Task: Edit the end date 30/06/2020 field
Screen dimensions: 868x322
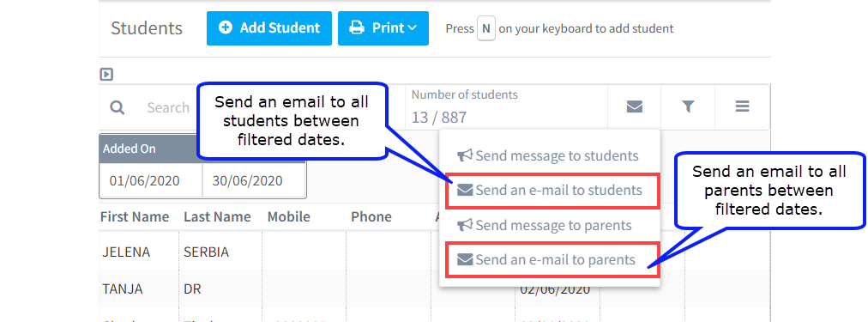Action: click(x=254, y=180)
